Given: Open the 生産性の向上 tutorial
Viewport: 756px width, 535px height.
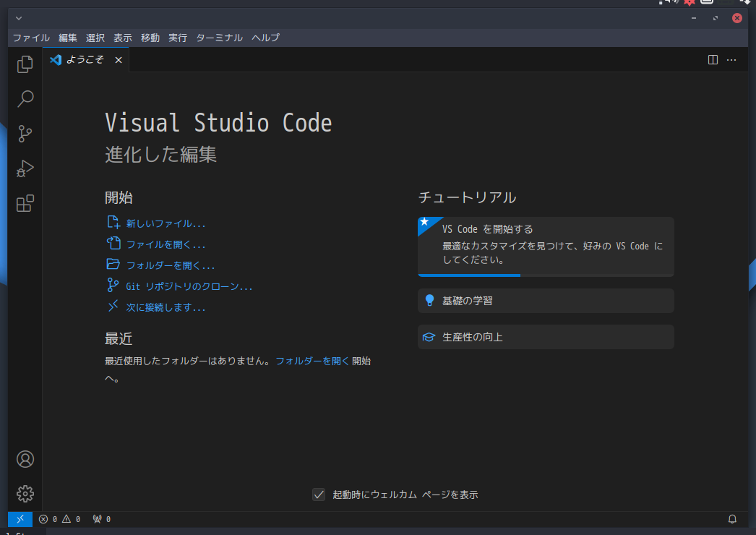Looking at the screenshot, I should tap(546, 337).
